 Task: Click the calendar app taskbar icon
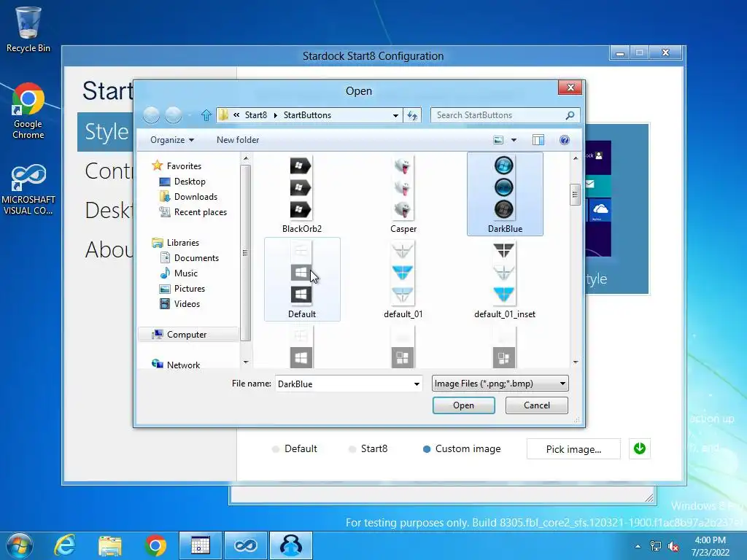point(200,545)
